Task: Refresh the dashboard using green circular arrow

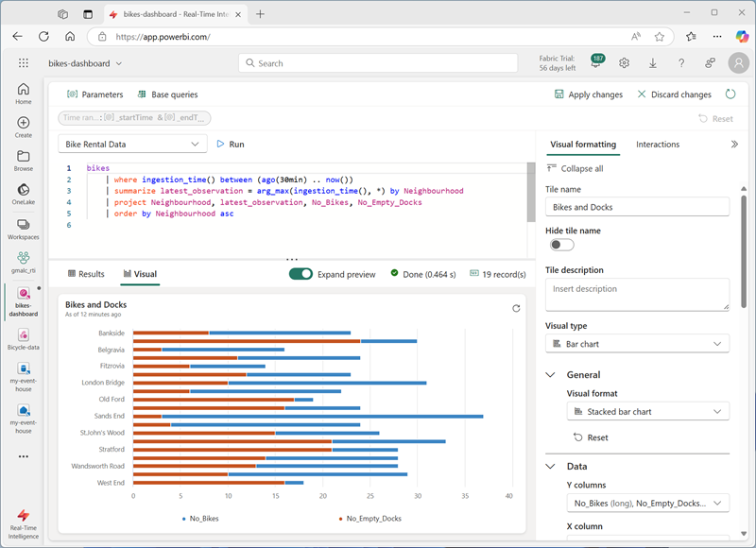Action: 730,94
